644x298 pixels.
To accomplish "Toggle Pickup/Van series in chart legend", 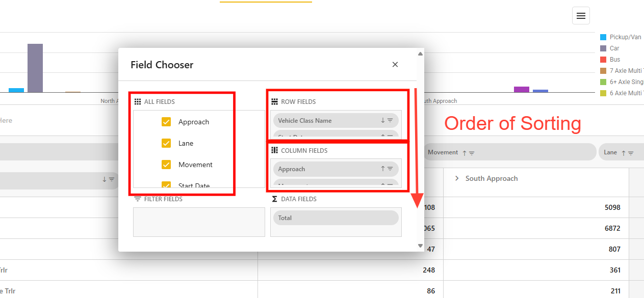I will (621, 37).
